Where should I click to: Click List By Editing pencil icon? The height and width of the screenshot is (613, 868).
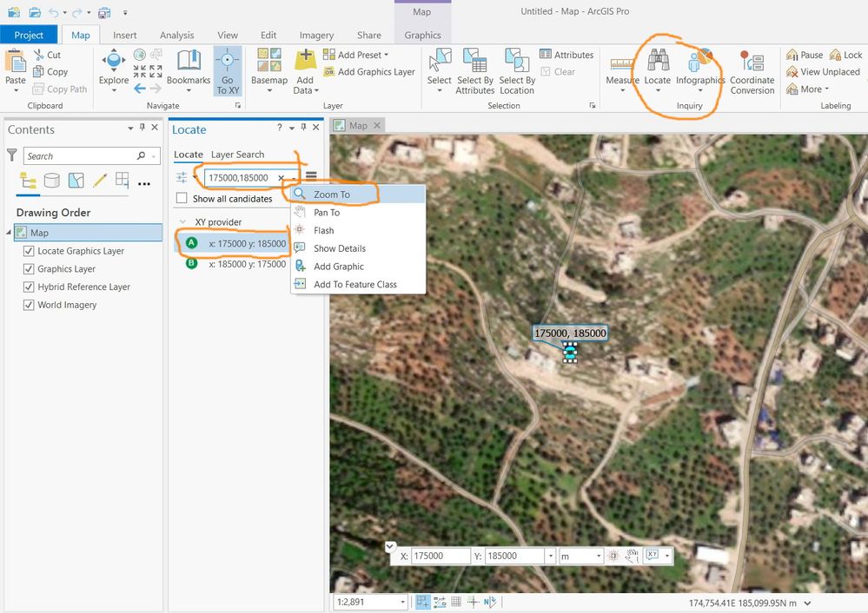(100, 181)
